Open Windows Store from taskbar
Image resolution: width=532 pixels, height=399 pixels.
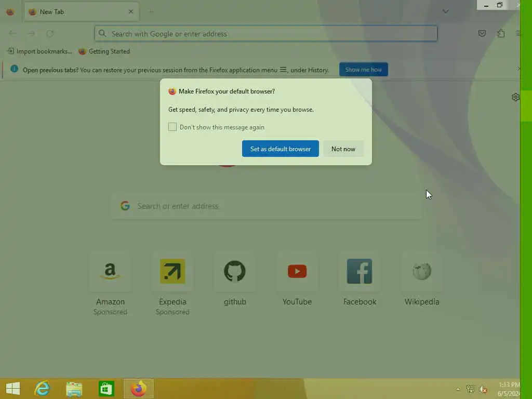tap(106, 389)
